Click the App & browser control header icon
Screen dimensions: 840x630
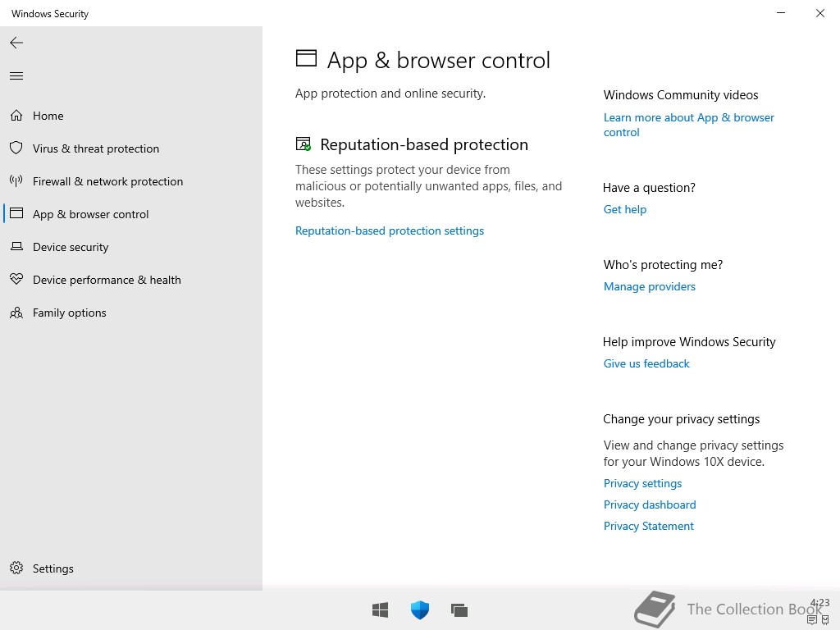coord(307,58)
